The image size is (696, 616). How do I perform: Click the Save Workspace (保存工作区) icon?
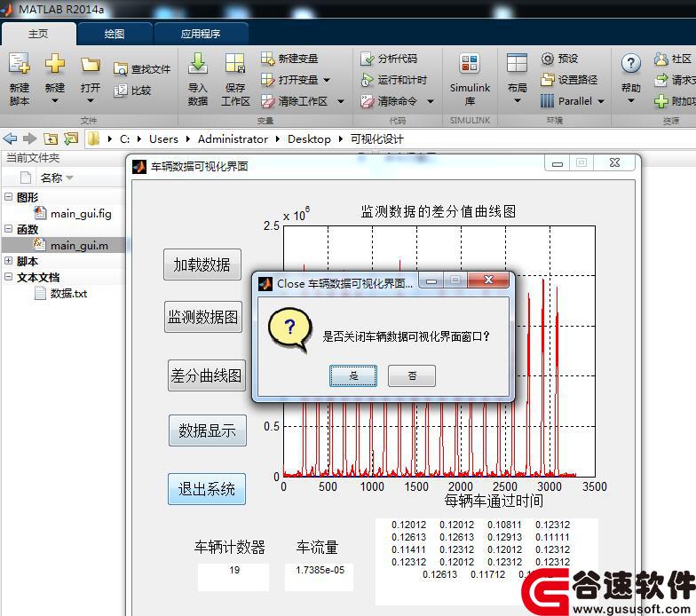click(234, 63)
